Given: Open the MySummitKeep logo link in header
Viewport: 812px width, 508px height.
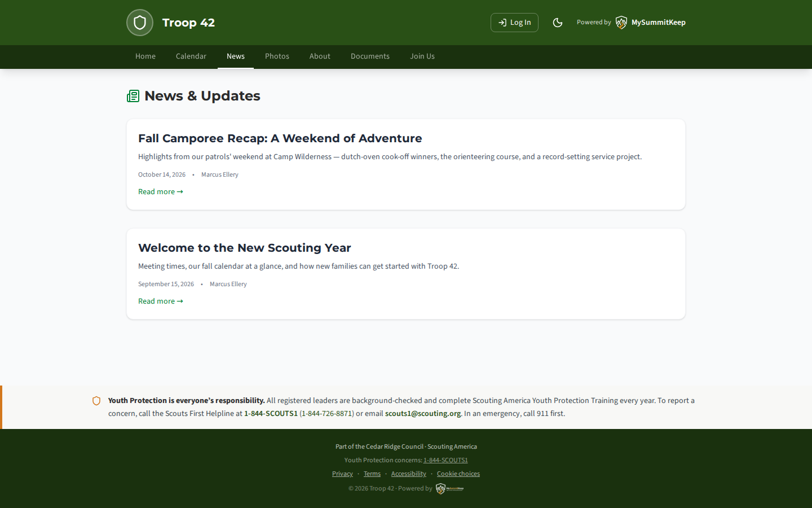Looking at the screenshot, I should 651,23.
